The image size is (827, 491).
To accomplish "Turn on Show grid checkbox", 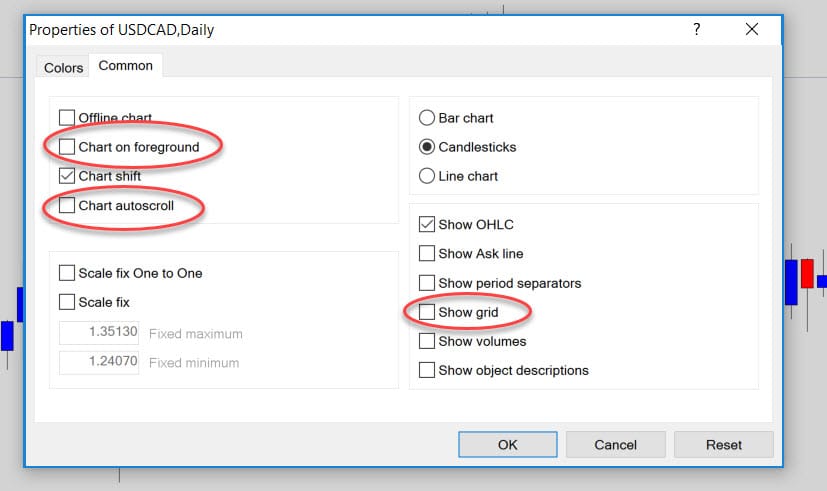I will (x=427, y=312).
